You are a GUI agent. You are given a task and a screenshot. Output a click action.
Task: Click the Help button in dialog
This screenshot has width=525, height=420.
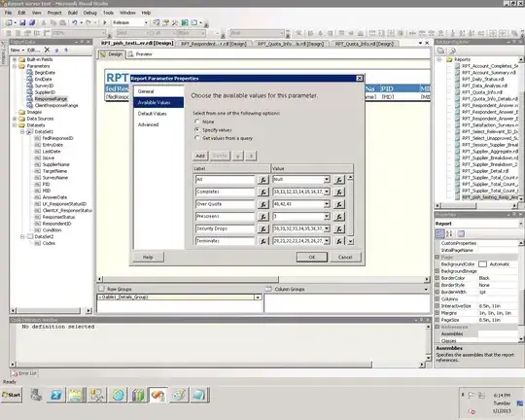(148, 258)
